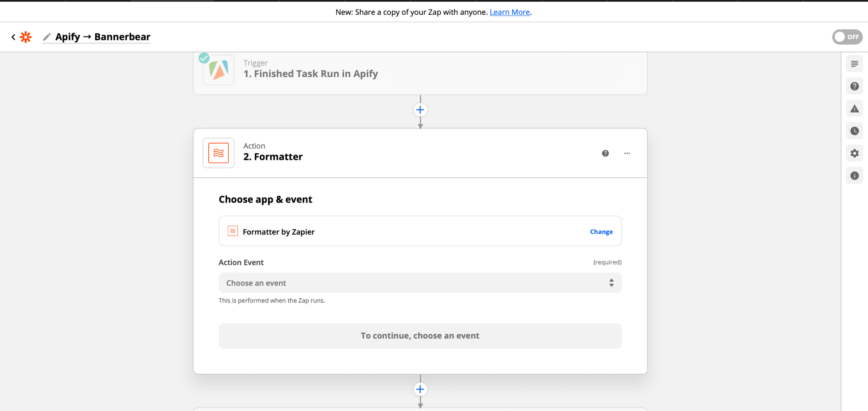The width and height of the screenshot is (868, 411).
Task: Show Zap info details icon
Action: click(x=855, y=176)
